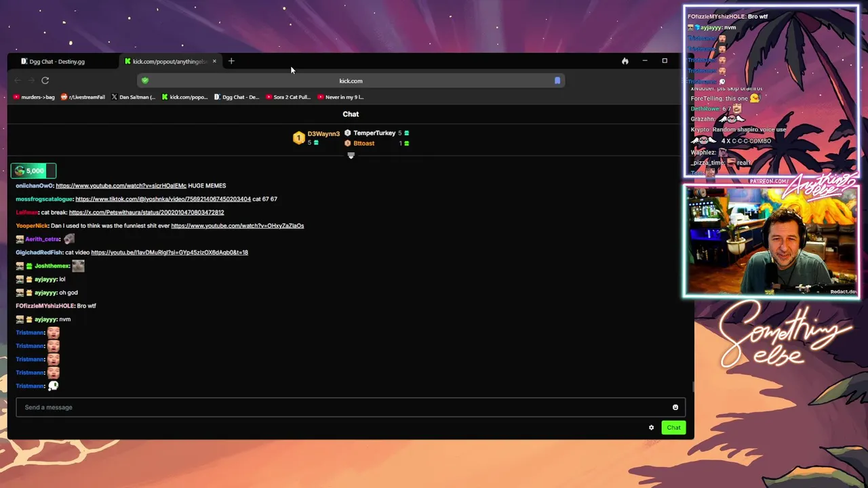
Task: Click the green badge beside Joshthemex
Action: point(29,266)
